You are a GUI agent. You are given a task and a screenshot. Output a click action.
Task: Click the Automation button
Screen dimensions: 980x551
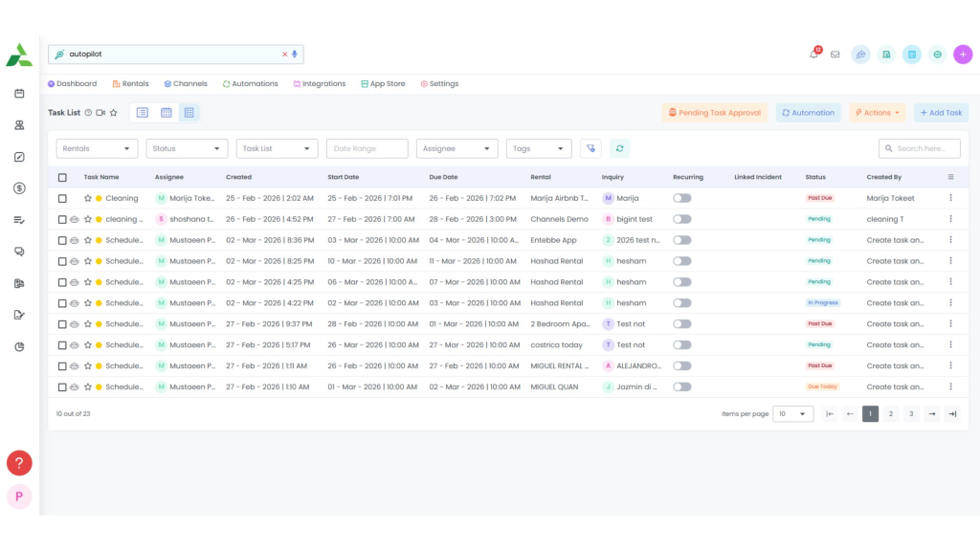pos(808,113)
